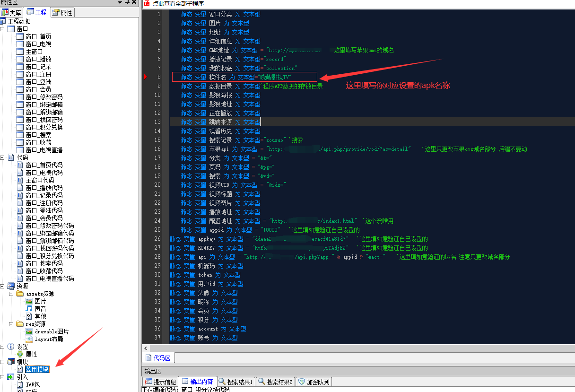This screenshot has height=392, width=575.
Task: Click the 属性区 panel dropdown arrow
Action: click(x=120, y=3)
